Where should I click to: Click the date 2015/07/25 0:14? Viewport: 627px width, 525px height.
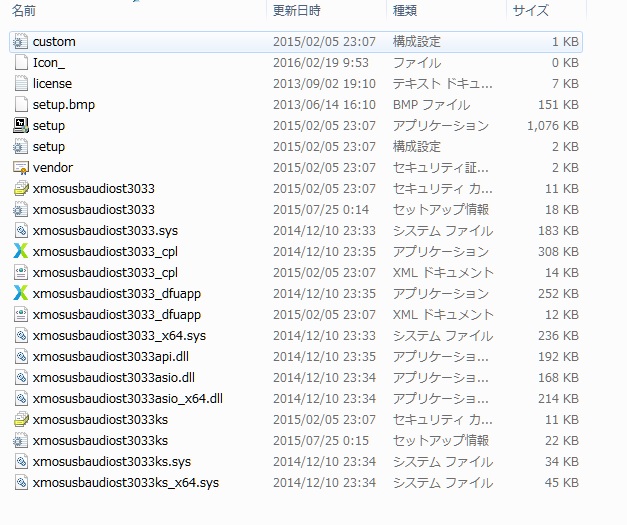(x=321, y=210)
